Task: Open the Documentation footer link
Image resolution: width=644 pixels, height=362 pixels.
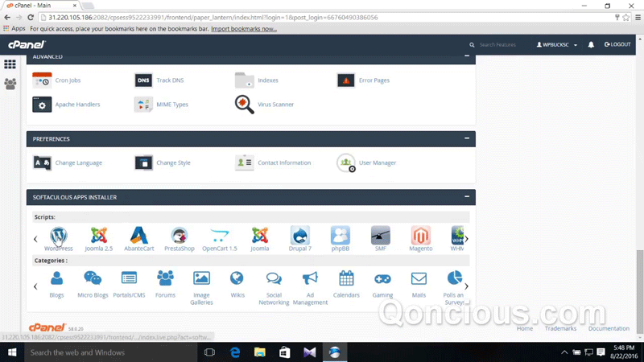Action: (609, 328)
